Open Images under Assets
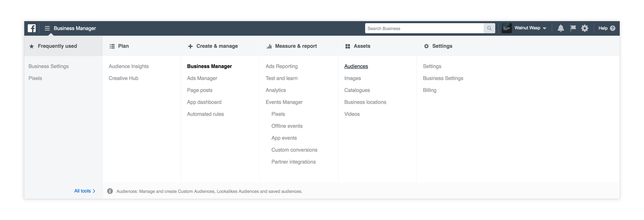 (x=352, y=78)
